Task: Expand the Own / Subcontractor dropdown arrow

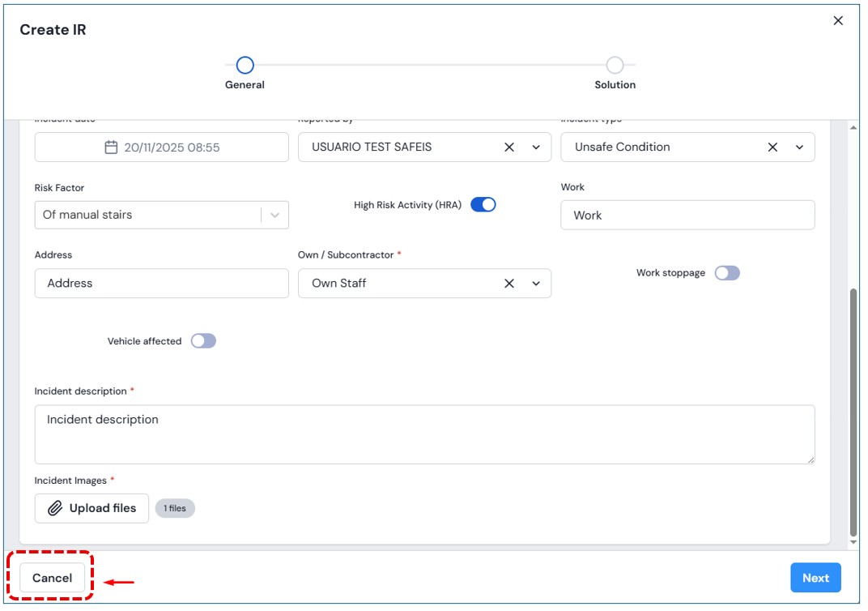Action: 536,284
